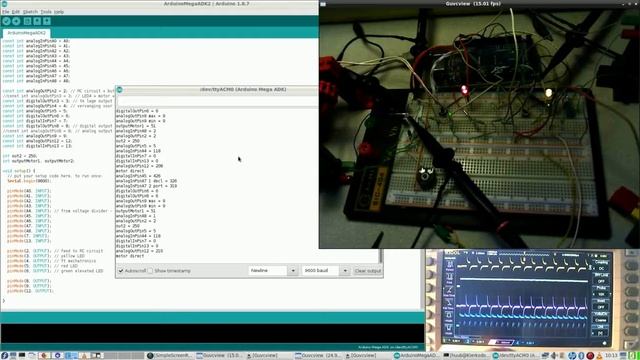Image resolution: width=640 pixels, height=360 pixels.
Task: Open the Help menu in Arduino IDE
Action: click(59, 12)
